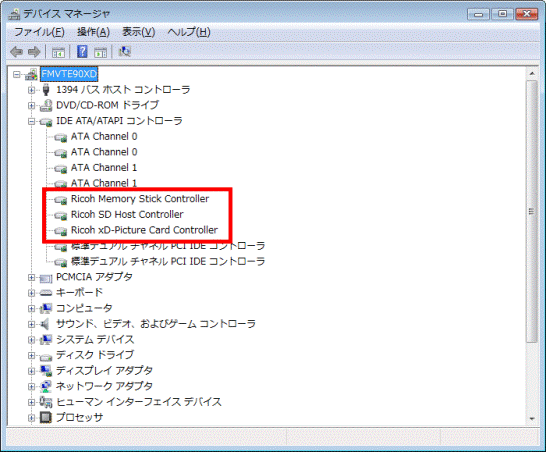The image size is (546, 452).
Task: Open the ファイル(F) menu
Action: (39, 32)
